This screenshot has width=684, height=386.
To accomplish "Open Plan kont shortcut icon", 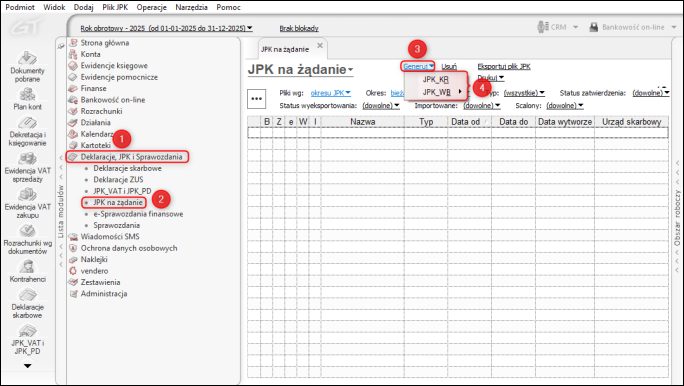I will click(x=27, y=94).
